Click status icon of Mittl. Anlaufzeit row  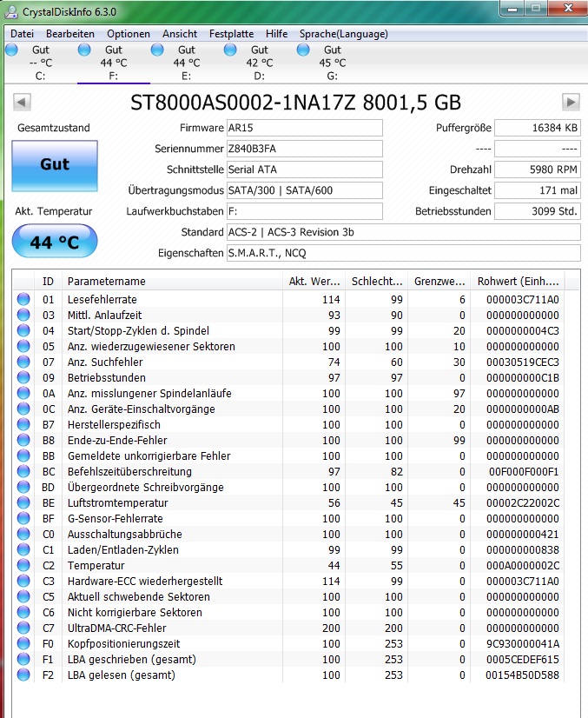tap(23, 315)
